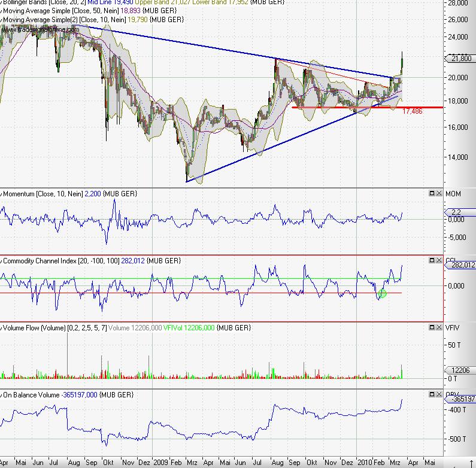
Task: Maximize the Momentum indicator pane
Action: tap(432, 193)
